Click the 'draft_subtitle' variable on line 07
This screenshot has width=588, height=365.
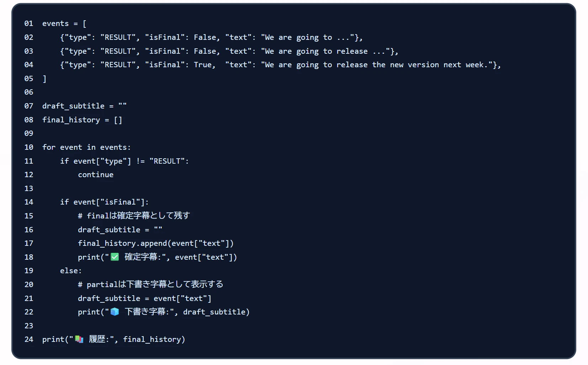pos(73,106)
